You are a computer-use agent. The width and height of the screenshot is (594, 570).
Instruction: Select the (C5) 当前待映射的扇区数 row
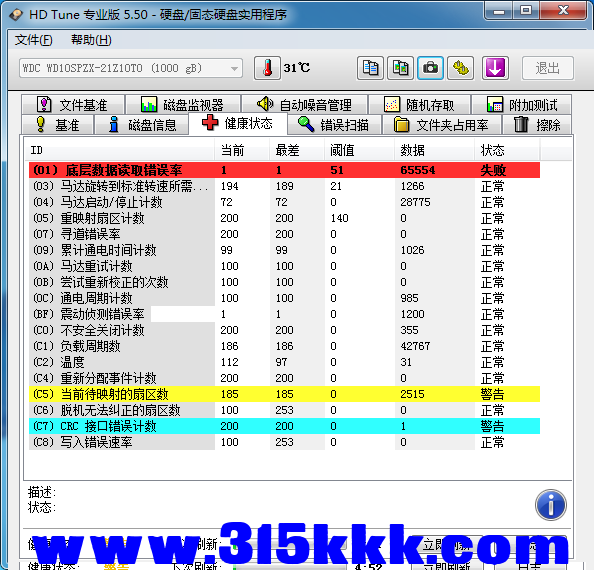284,394
